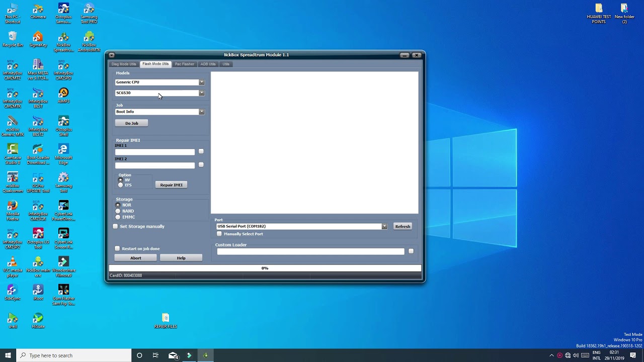Click the 0% progress bar

(265, 268)
